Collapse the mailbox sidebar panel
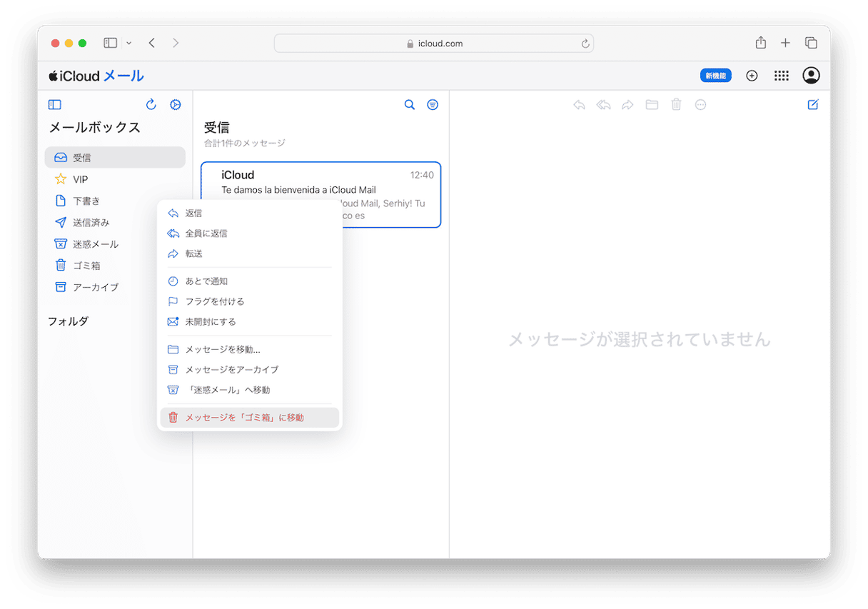Viewport: 868px width, 609px height. tap(55, 104)
